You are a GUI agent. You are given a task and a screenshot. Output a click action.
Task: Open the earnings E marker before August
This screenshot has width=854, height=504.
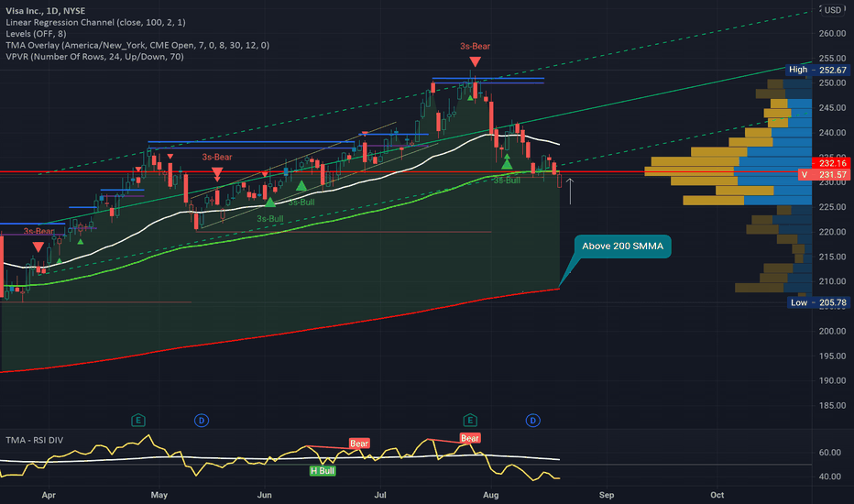point(470,420)
